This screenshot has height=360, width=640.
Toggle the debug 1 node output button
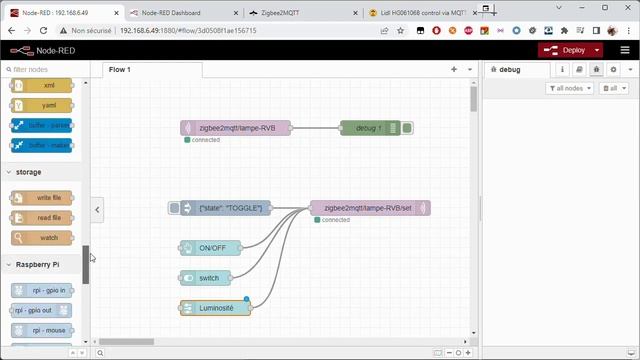[x=407, y=128]
